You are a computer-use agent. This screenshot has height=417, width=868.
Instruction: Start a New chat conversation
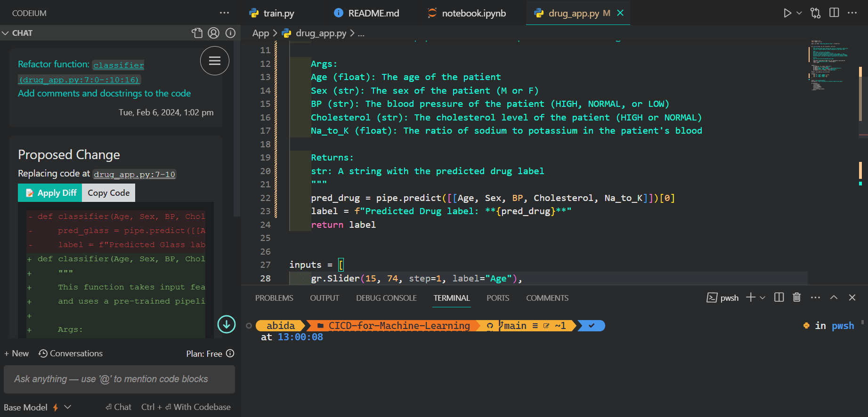pyautogui.click(x=16, y=353)
